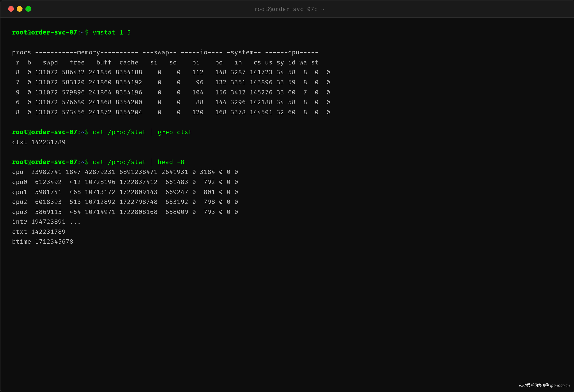Select the 'swpd' column header
574x392 pixels.
tap(50, 63)
